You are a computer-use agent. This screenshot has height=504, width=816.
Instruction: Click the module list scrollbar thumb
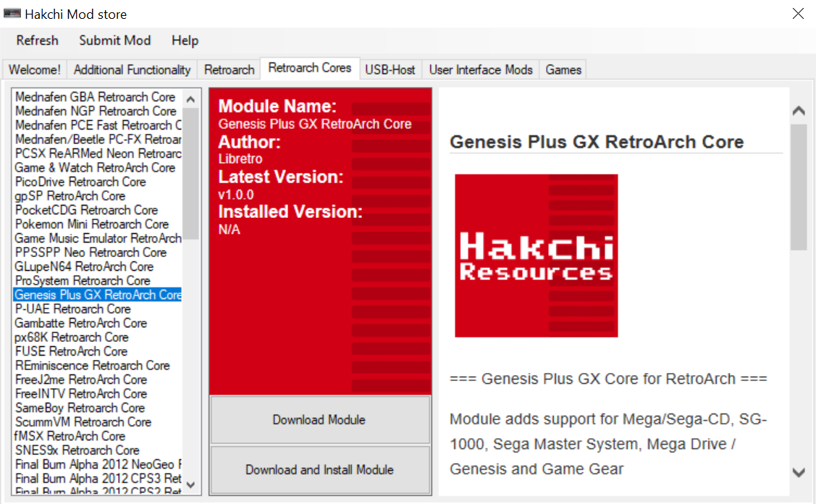[190, 173]
